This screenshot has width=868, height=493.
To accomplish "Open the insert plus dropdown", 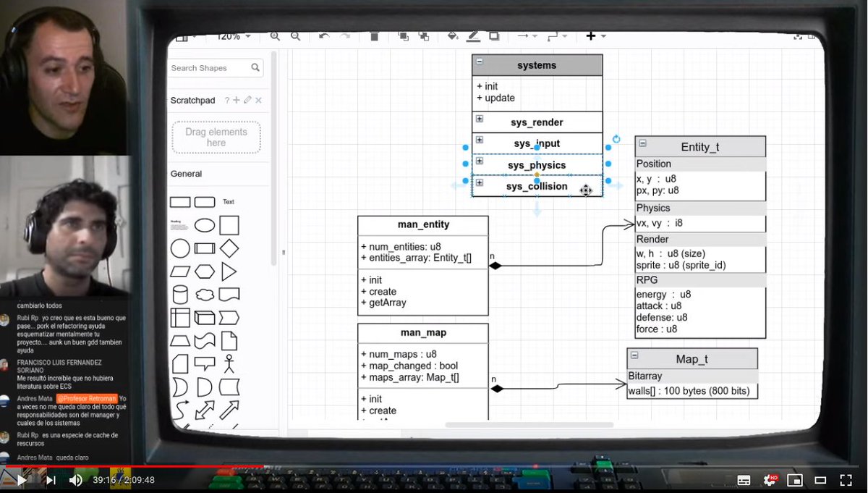I will click(x=595, y=36).
